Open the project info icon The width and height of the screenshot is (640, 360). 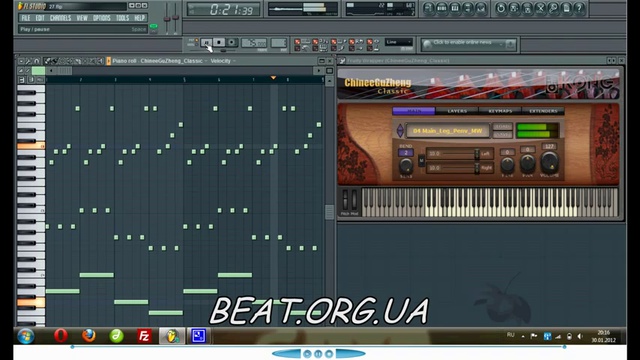point(566,8)
